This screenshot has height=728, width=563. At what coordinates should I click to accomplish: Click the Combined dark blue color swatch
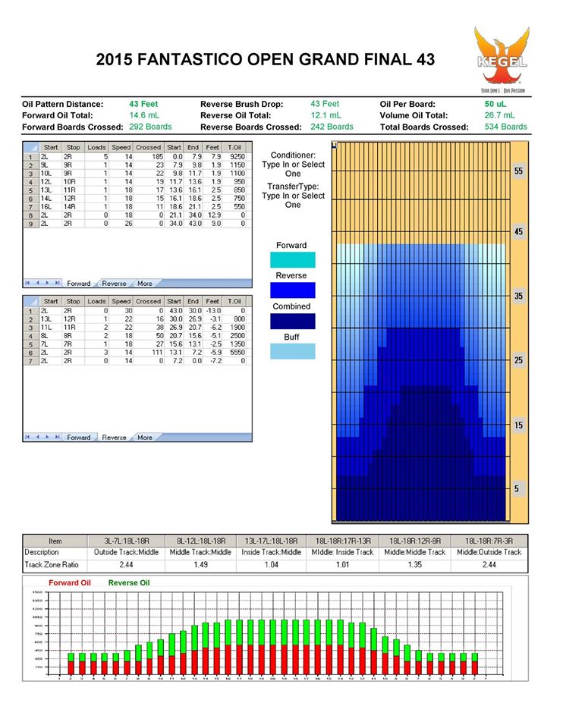[x=293, y=322]
